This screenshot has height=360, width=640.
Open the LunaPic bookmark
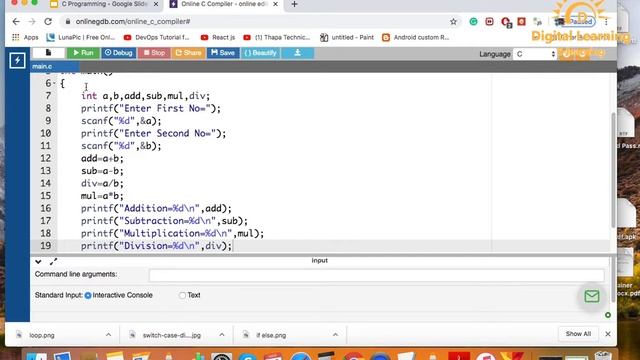[80, 38]
